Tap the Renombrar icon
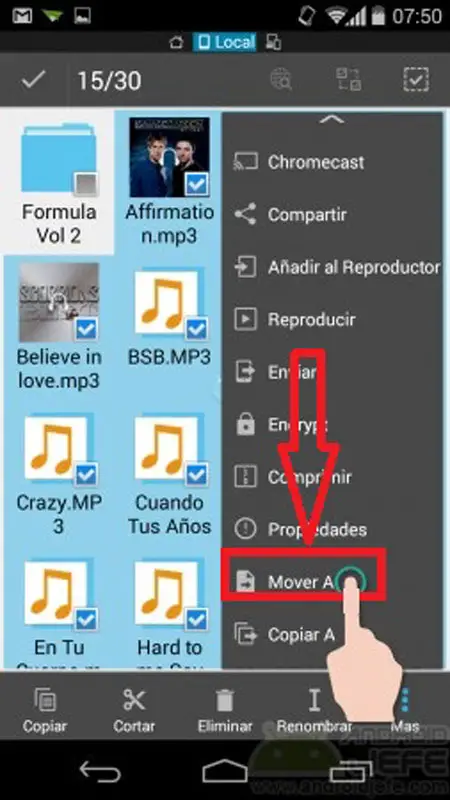 [x=314, y=700]
